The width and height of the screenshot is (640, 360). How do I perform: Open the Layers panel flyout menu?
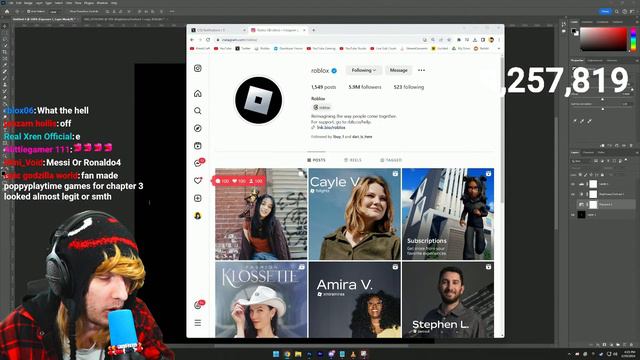[636, 153]
